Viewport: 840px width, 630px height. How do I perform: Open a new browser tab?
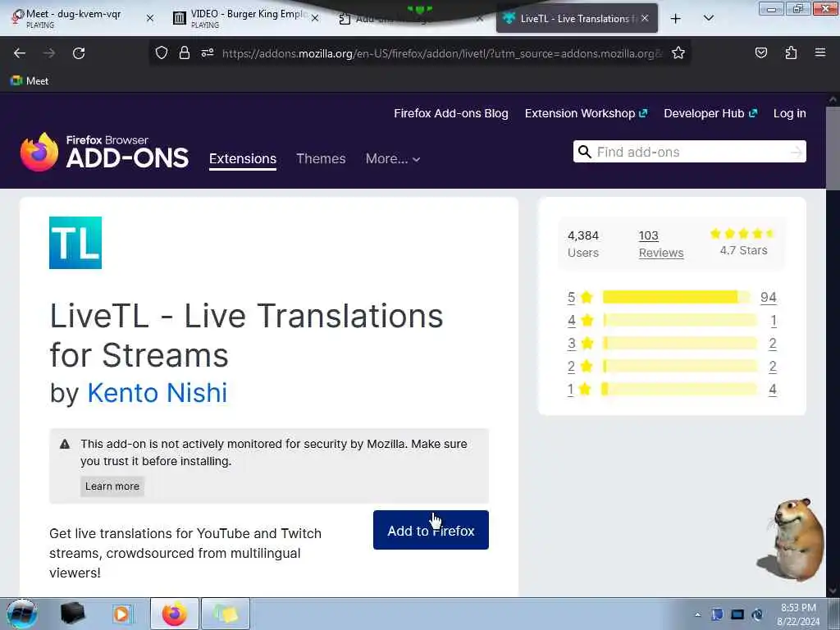(676, 19)
